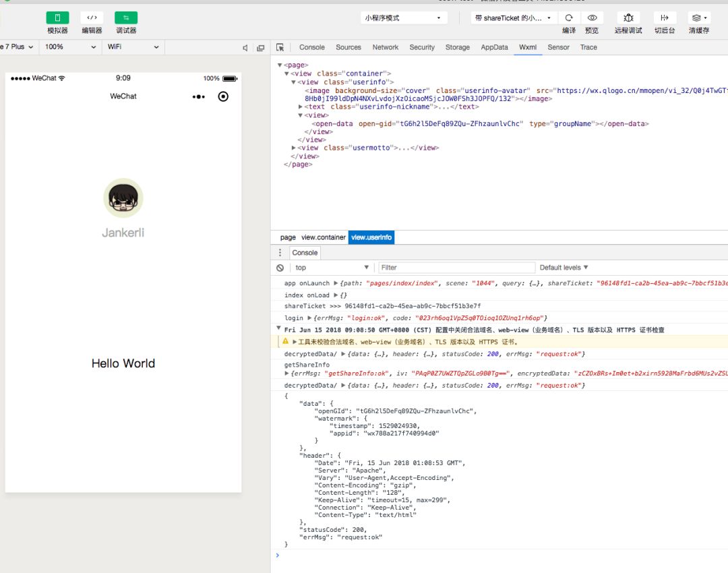Click the preview (预览) eye icon
Screen dimensions: 728x573
[x=592, y=18]
